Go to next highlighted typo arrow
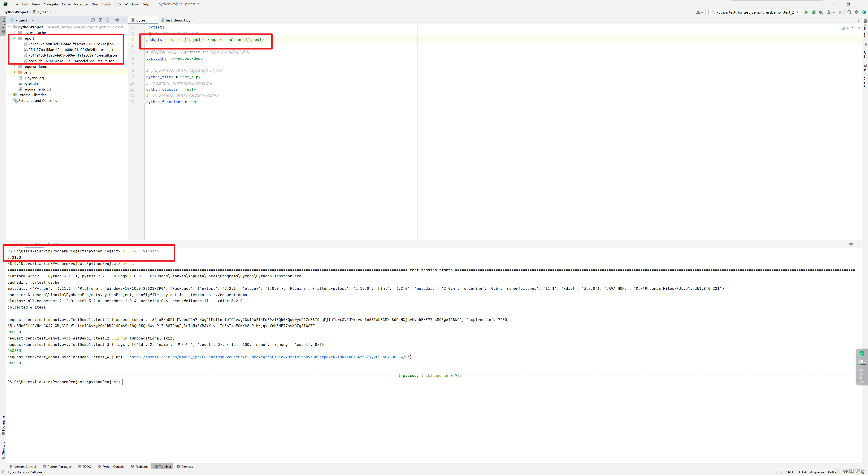Screen dimensions: 868x475 859,28
